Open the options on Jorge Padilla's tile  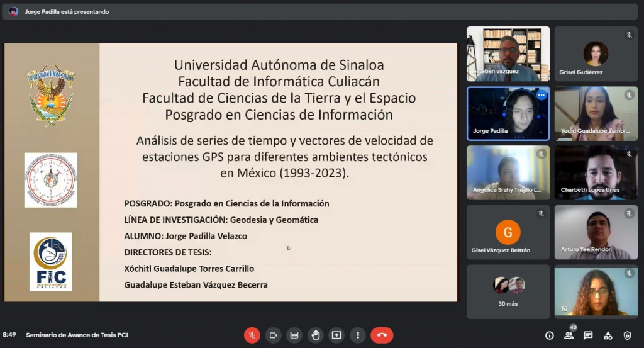pyautogui.click(x=541, y=95)
